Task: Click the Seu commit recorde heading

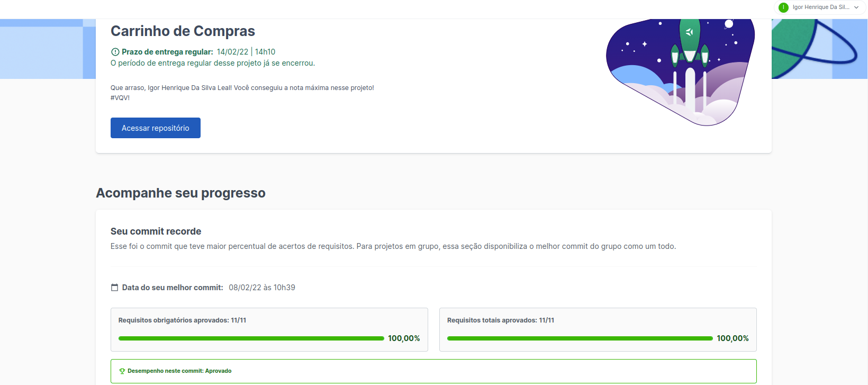Action: pos(156,231)
